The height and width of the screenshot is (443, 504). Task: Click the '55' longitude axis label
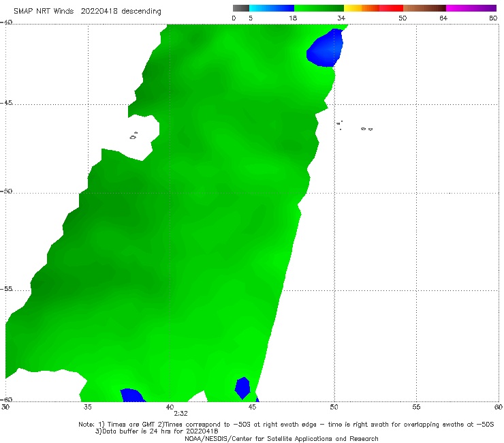[x=416, y=407]
